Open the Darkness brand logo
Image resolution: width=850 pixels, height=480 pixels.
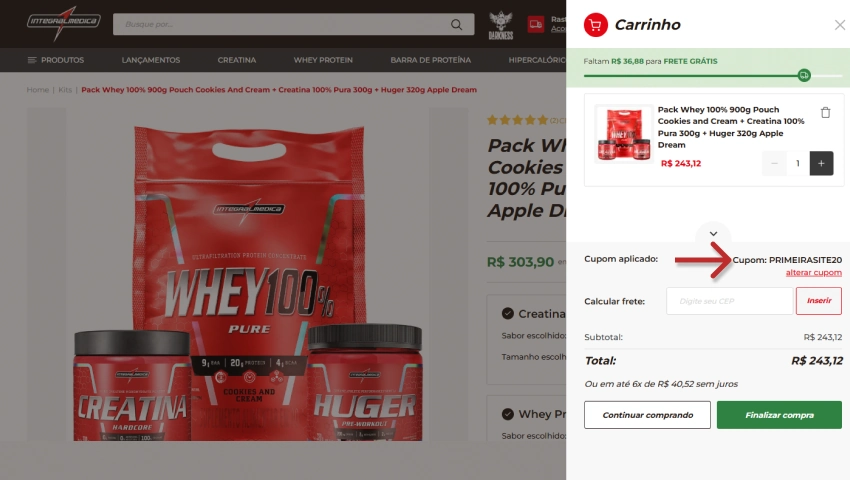pyautogui.click(x=500, y=25)
